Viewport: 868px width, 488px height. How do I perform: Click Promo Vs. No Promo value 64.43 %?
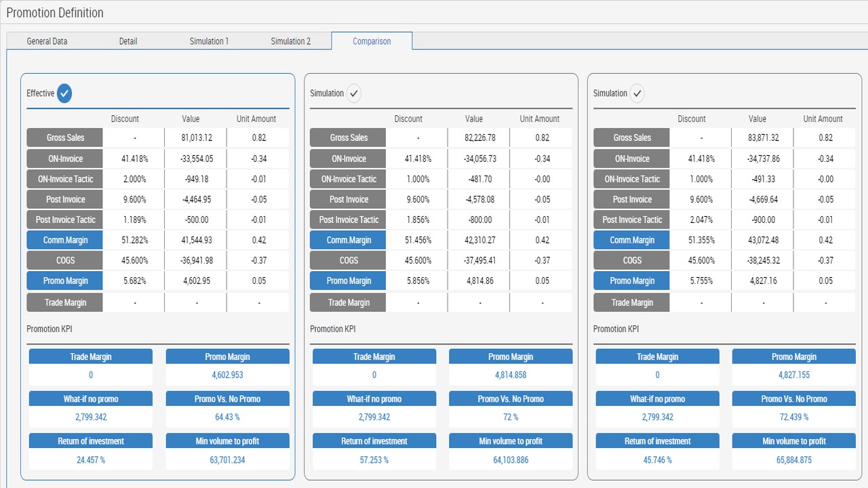227,417
